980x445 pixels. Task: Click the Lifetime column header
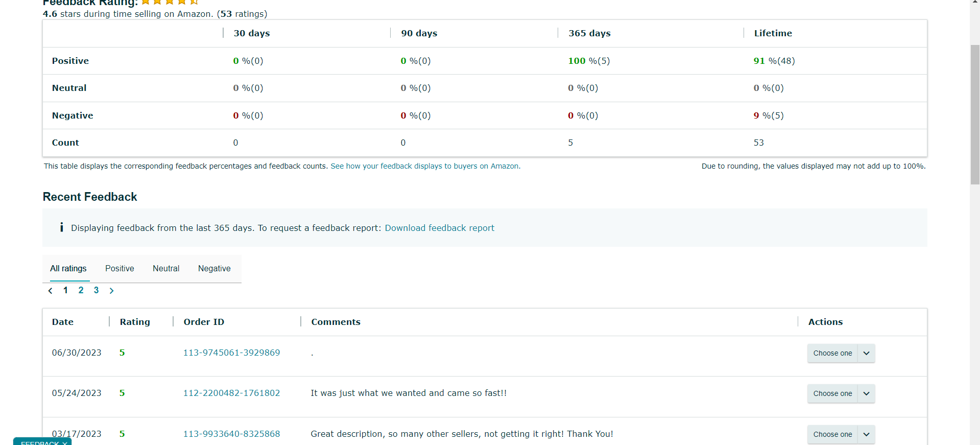[x=773, y=33]
